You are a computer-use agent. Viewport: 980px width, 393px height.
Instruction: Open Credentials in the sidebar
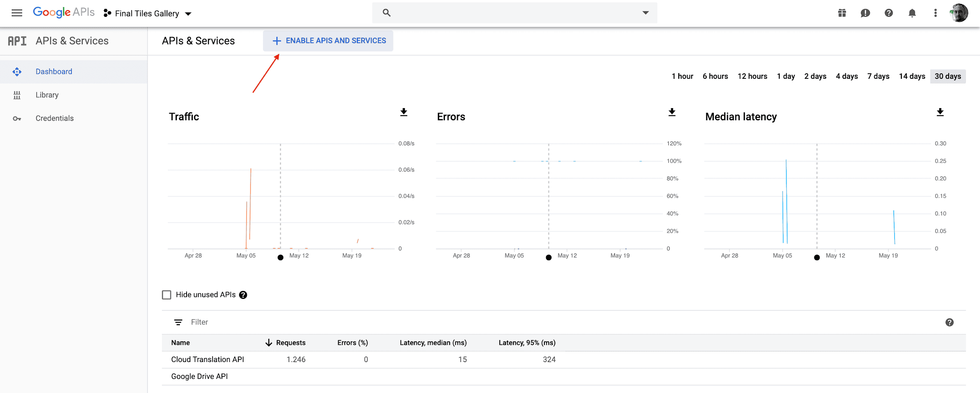(74, 118)
